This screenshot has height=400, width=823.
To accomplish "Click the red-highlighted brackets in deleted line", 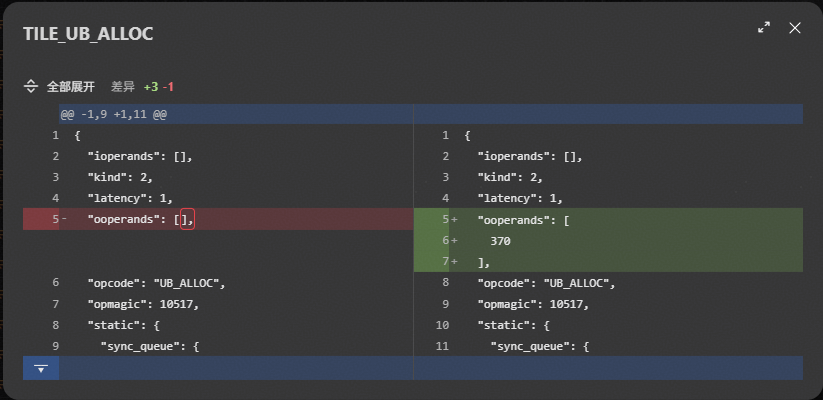I will coord(186,219).
